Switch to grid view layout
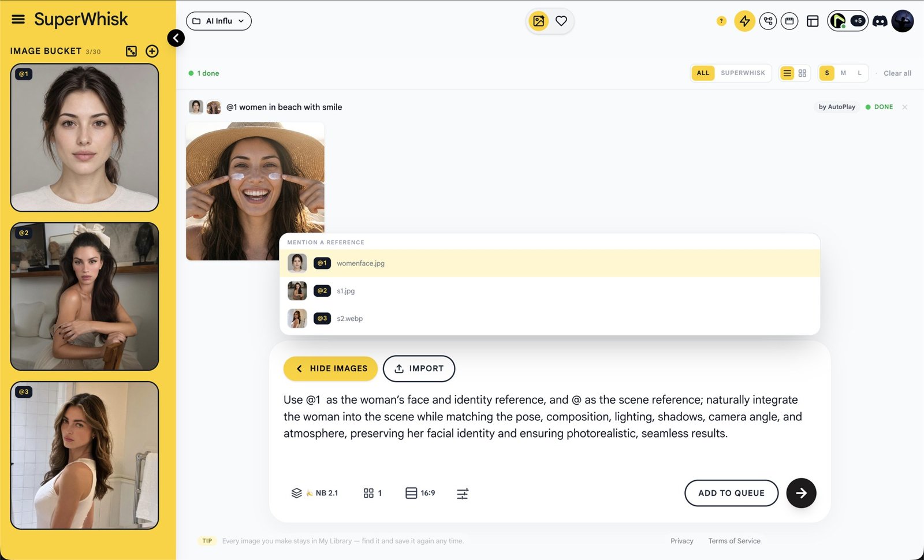This screenshot has height=560, width=924. (x=802, y=73)
